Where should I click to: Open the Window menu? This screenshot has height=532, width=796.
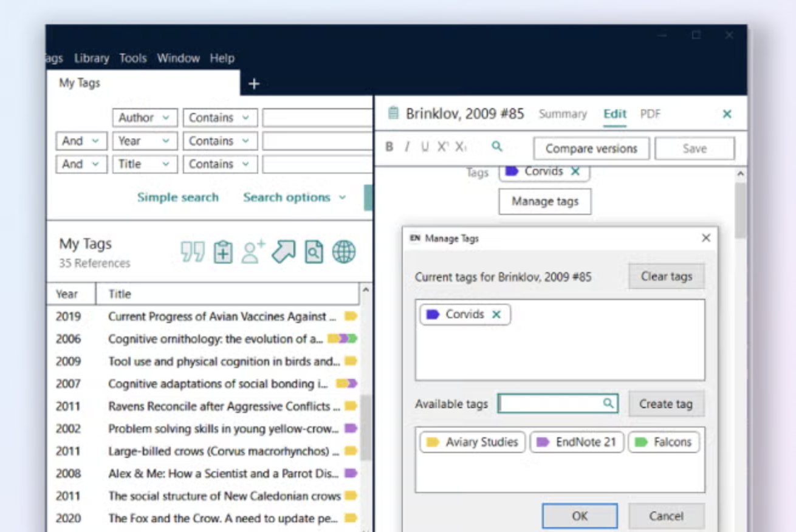(179, 58)
